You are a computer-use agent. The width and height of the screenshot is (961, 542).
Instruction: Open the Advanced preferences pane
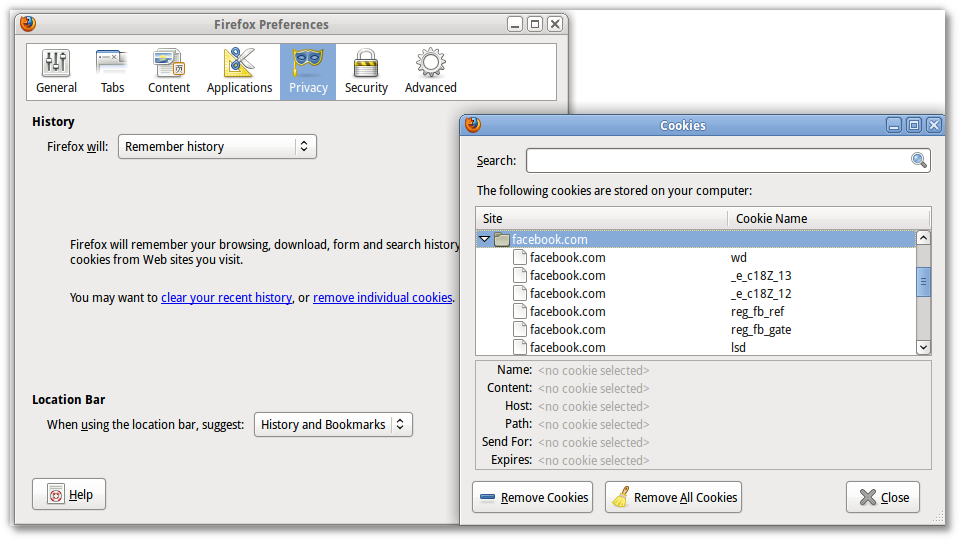click(x=430, y=72)
